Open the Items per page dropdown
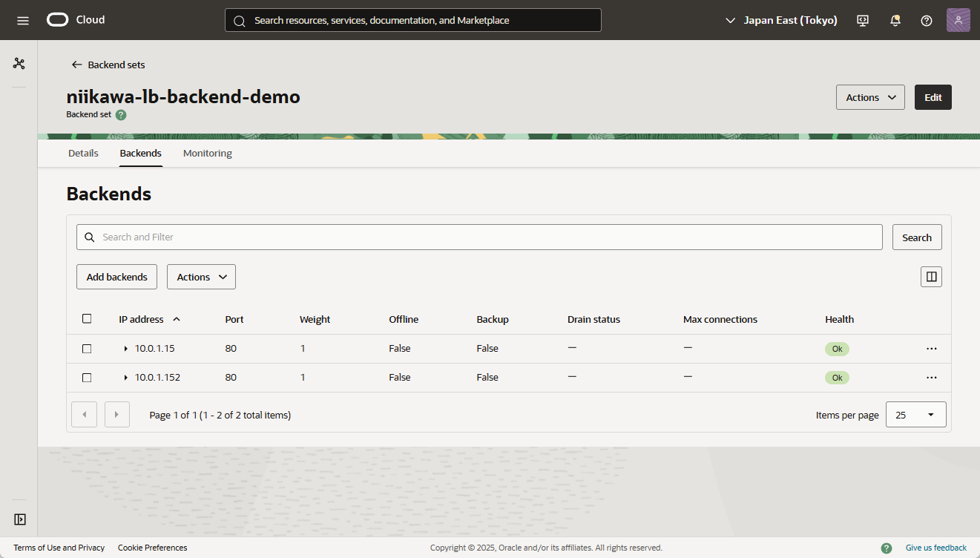Image resolution: width=980 pixels, height=558 pixels. 916,415
